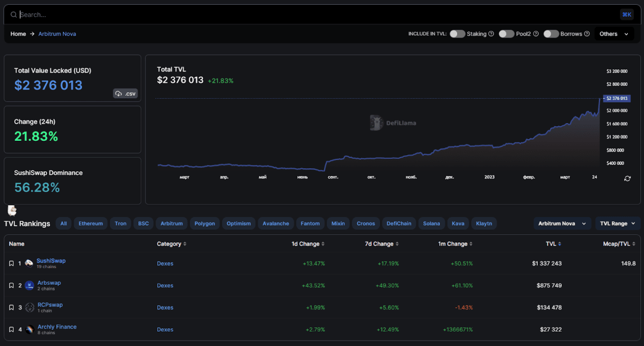Click the ⌘K shortcut badge
This screenshot has width=644, height=346.
click(626, 15)
